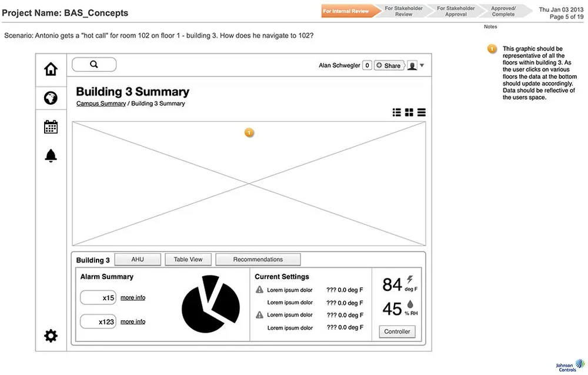Click the Johnson Controls logo
588x375 pixels.
570,365
